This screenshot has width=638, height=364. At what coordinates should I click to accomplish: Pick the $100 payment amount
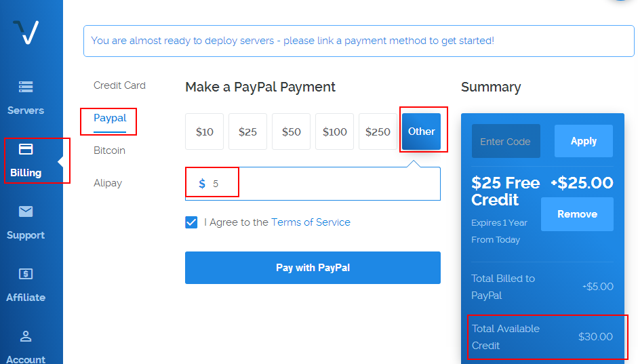(334, 132)
